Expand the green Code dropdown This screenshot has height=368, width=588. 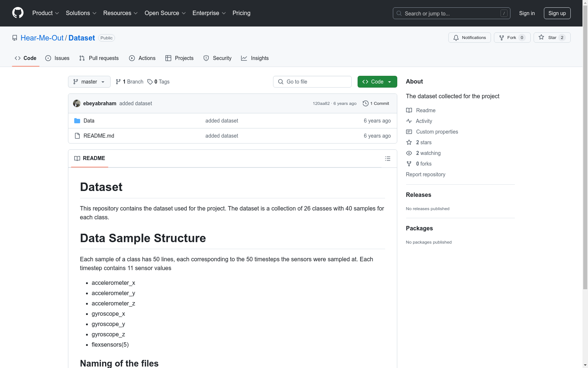(x=377, y=82)
